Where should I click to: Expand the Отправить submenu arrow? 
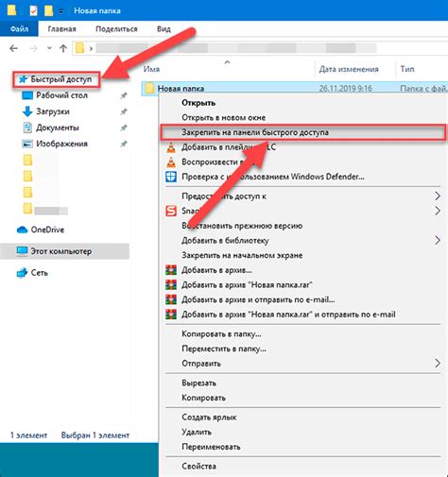(x=438, y=364)
